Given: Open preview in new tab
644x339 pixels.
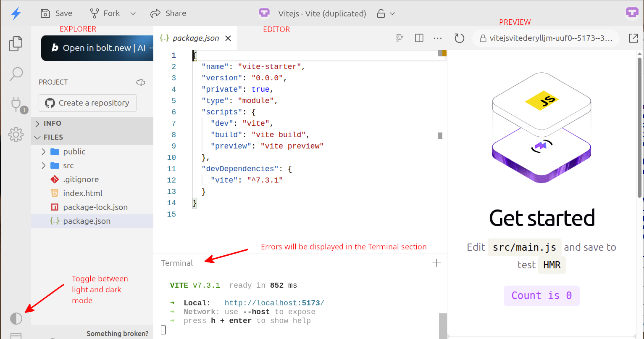Looking at the screenshot, I should [633, 38].
